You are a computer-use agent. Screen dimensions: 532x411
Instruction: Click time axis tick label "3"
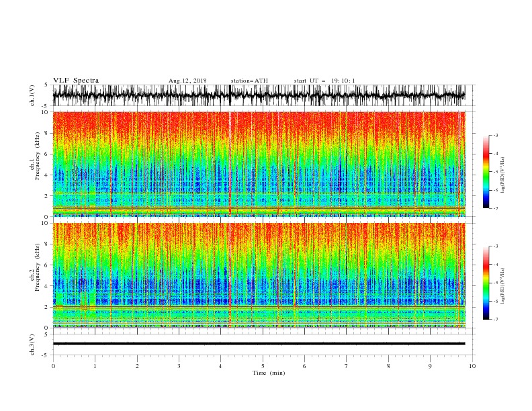(x=179, y=366)
